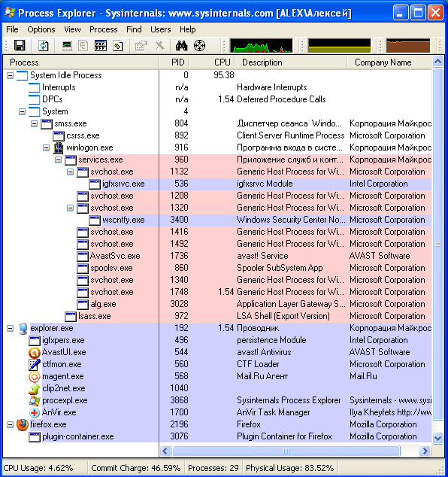Click the "CPU Usage: 4.62%" status entry

tap(38, 468)
